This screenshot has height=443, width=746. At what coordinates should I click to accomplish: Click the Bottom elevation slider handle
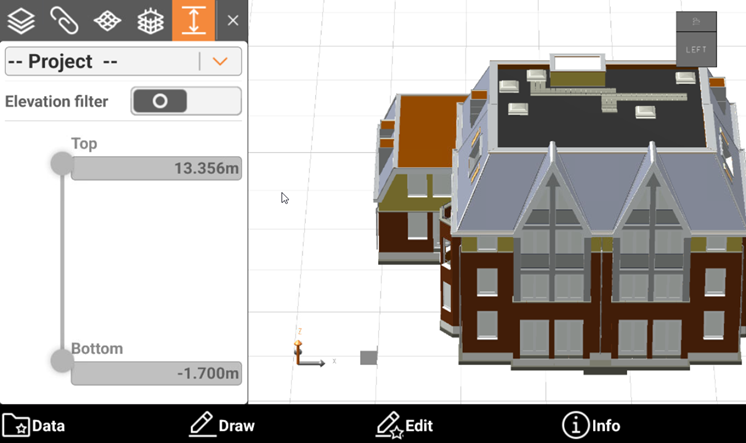click(62, 362)
